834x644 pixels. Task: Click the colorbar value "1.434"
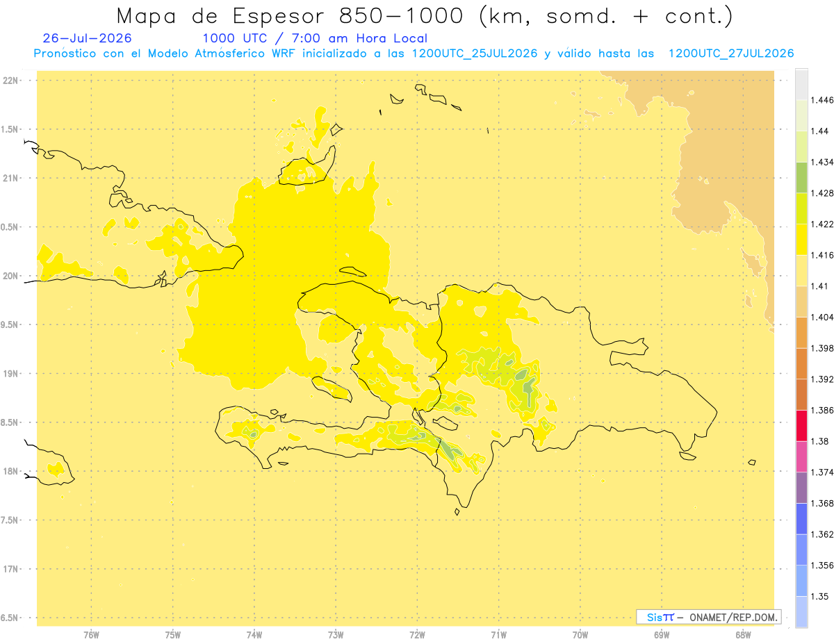[823, 163]
